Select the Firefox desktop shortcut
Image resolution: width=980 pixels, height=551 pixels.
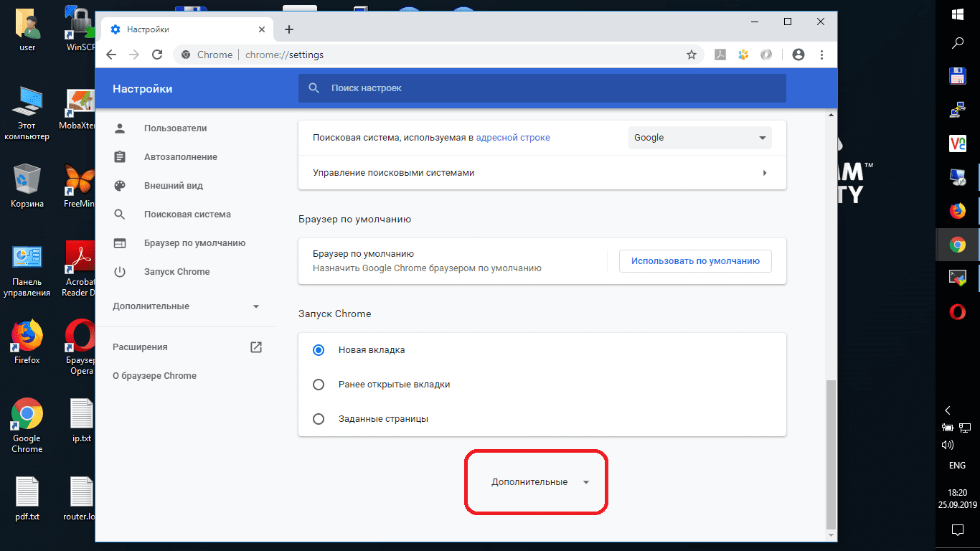click(x=27, y=342)
